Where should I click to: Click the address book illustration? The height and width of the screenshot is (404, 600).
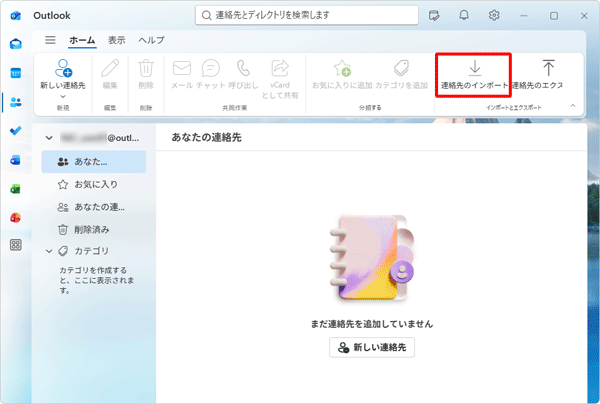click(372, 259)
